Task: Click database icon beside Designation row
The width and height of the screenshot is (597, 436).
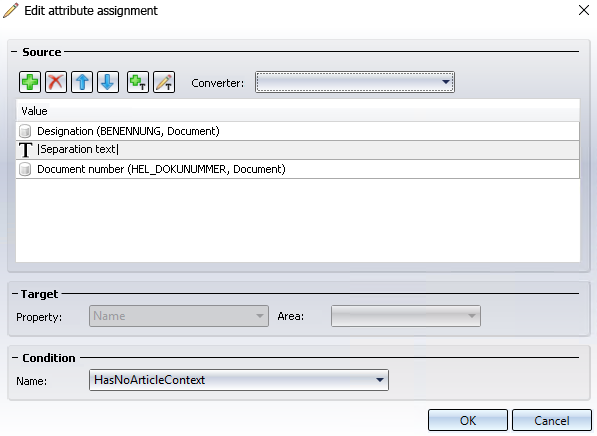Action: click(25, 131)
